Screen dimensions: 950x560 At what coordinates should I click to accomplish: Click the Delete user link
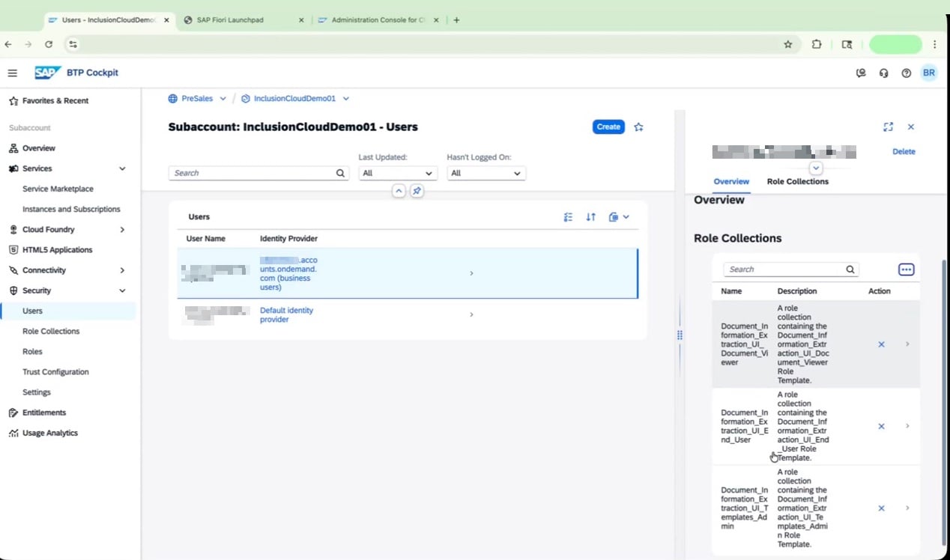[904, 152]
